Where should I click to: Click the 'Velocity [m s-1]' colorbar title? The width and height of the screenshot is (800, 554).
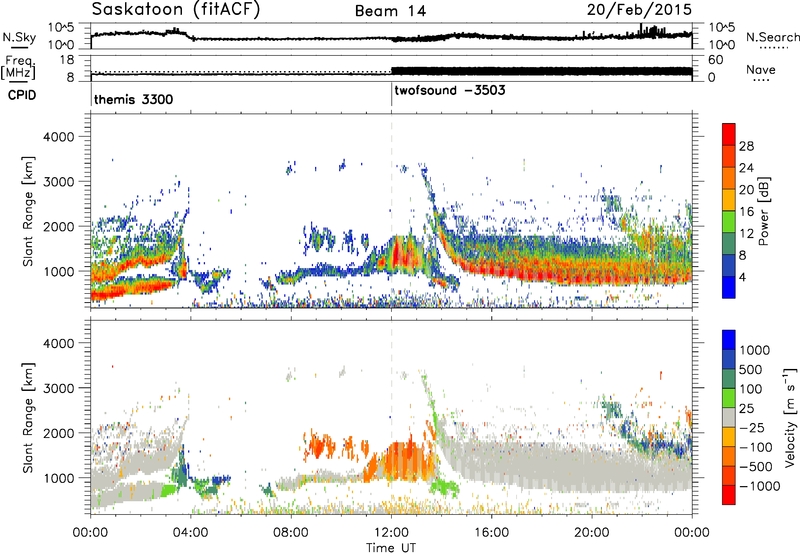[x=790, y=417]
